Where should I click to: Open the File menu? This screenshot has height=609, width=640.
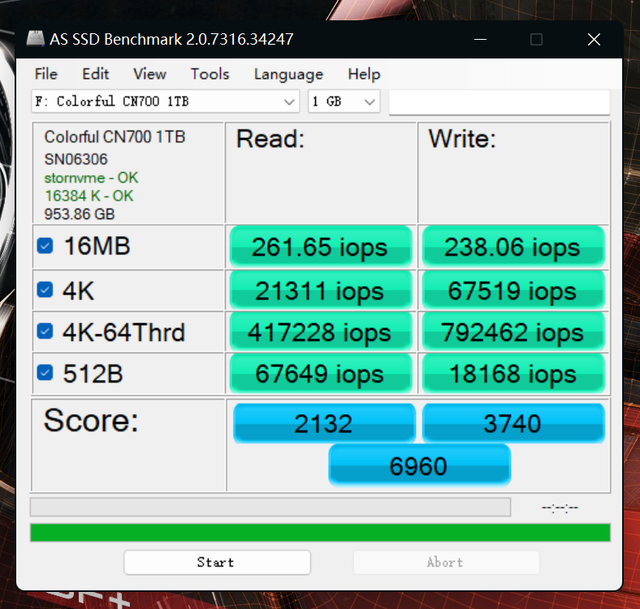point(46,74)
